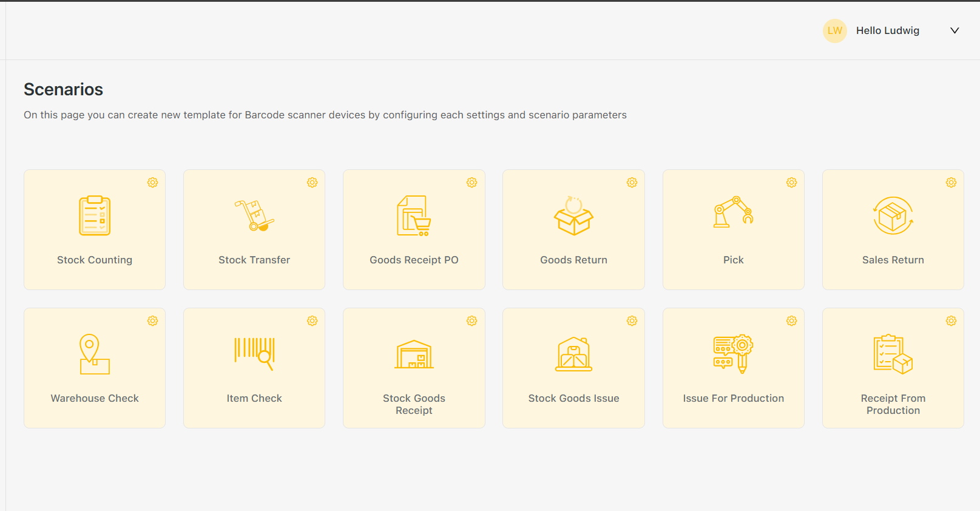Open settings gear on Stock Counting card
This screenshot has width=980, height=511.
[153, 183]
